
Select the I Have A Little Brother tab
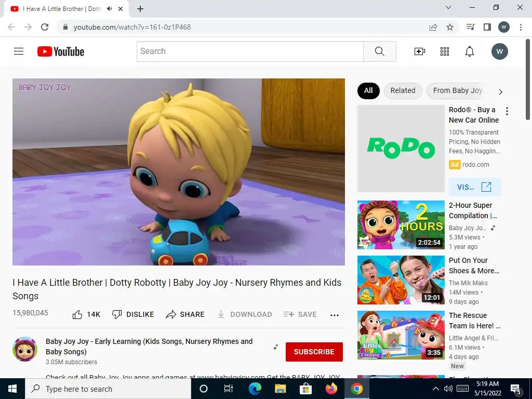(x=66, y=9)
